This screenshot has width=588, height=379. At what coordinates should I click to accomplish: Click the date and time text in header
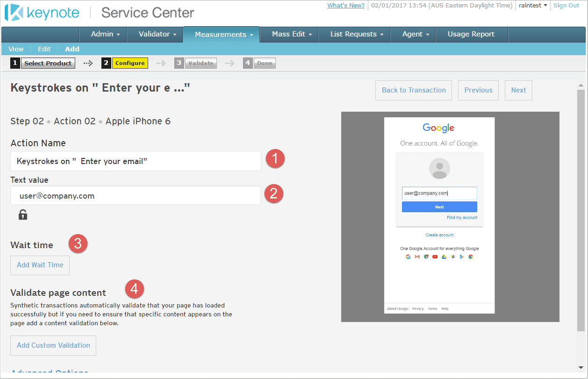coord(442,6)
